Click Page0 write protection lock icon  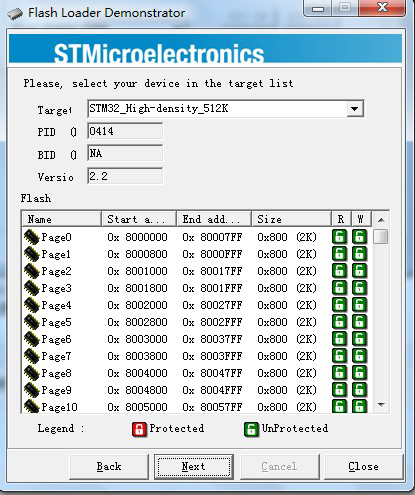click(360, 237)
